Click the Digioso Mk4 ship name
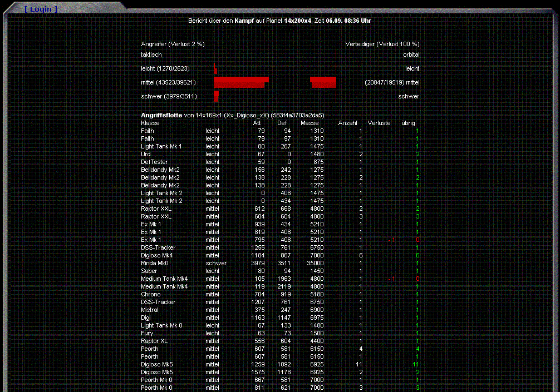 [157, 255]
